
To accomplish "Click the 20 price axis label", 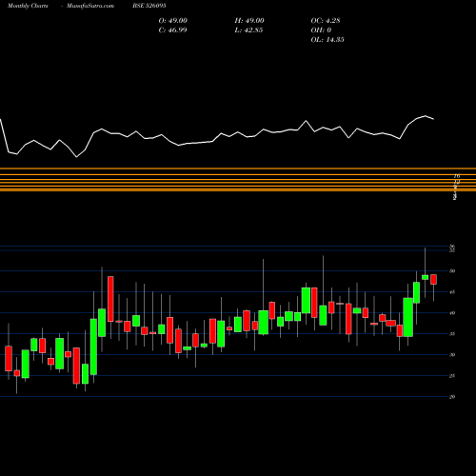I will [452, 397].
